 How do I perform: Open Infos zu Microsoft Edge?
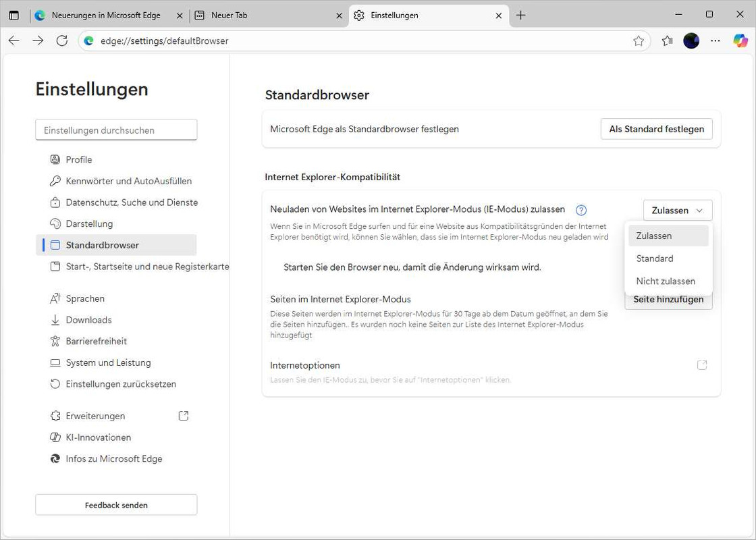pyautogui.click(x=116, y=458)
